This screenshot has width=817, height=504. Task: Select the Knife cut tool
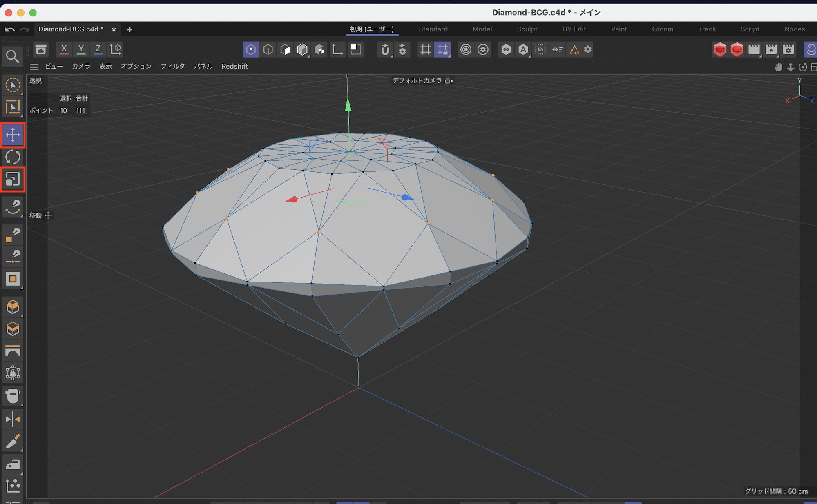[x=13, y=442]
